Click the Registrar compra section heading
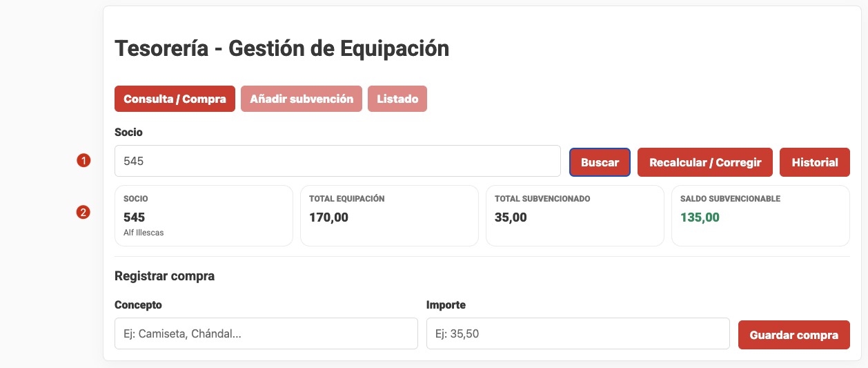This screenshot has width=868, height=368. [164, 276]
